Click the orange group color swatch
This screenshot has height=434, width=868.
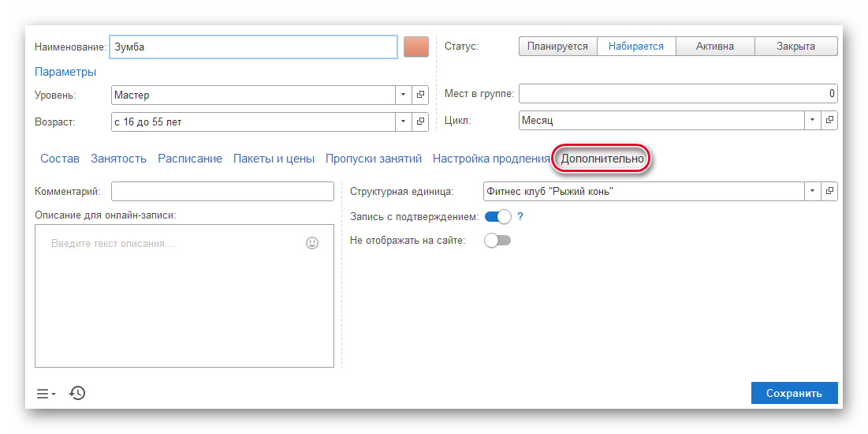(416, 47)
